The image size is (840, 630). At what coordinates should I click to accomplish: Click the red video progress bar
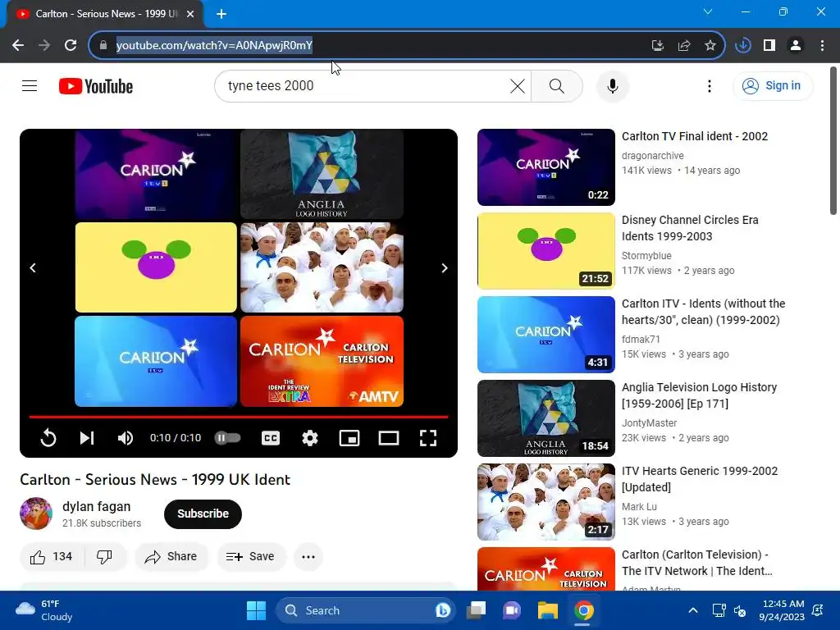239,416
